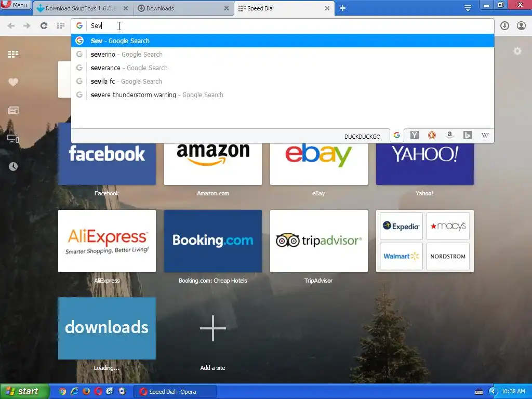Click the 10:38 AM taskbar clock
The width and height of the screenshot is (532, 399).
(x=513, y=392)
